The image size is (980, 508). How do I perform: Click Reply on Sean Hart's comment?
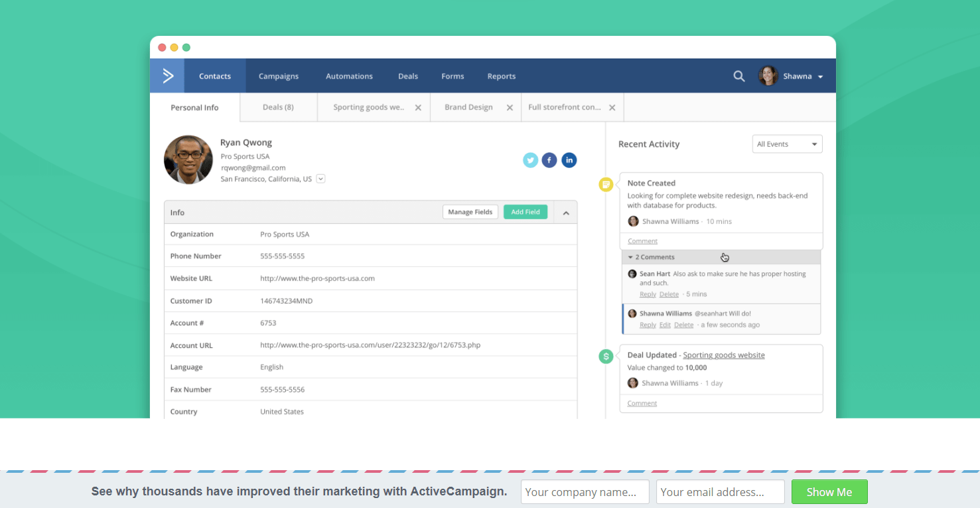pos(648,294)
